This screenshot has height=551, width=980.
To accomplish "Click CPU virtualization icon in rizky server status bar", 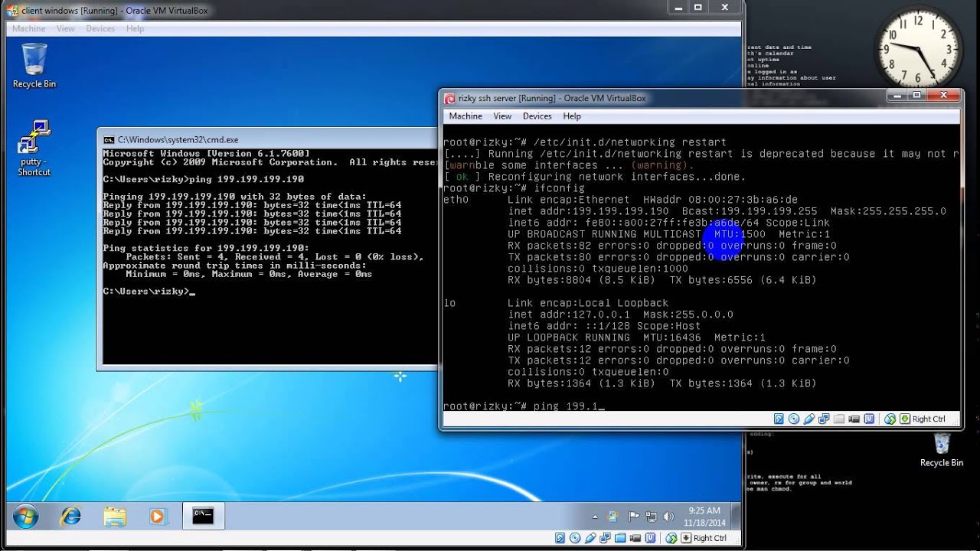I will click(869, 419).
